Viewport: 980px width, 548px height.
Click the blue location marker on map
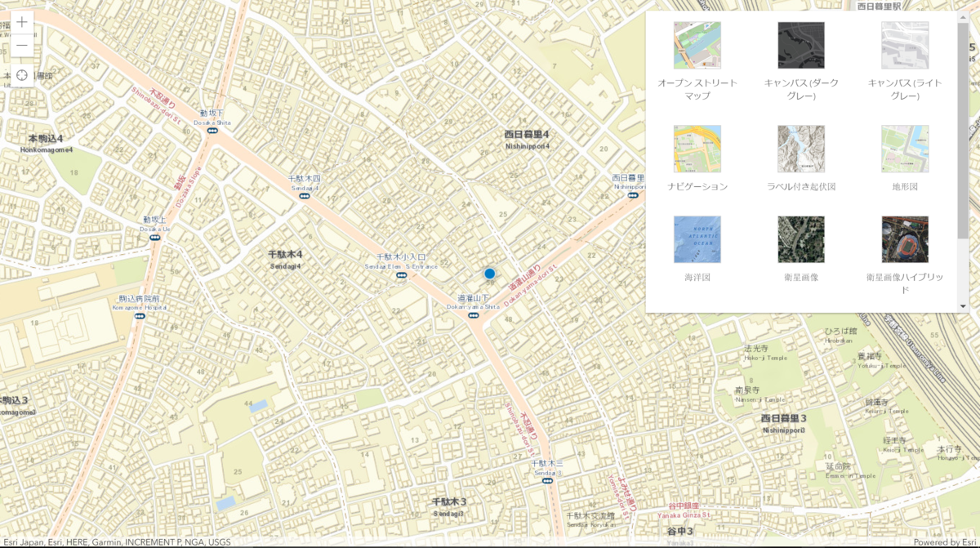coord(489,274)
